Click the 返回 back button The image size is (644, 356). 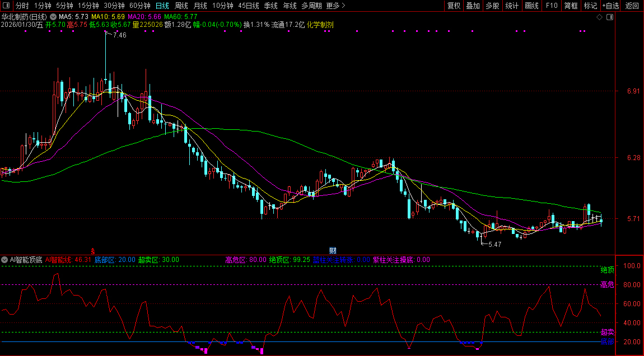pyautogui.click(x=632, y=6)
